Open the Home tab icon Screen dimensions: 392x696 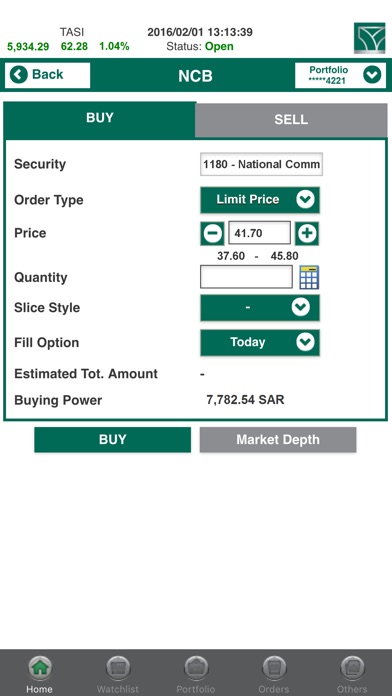click(x=40, y=668)
